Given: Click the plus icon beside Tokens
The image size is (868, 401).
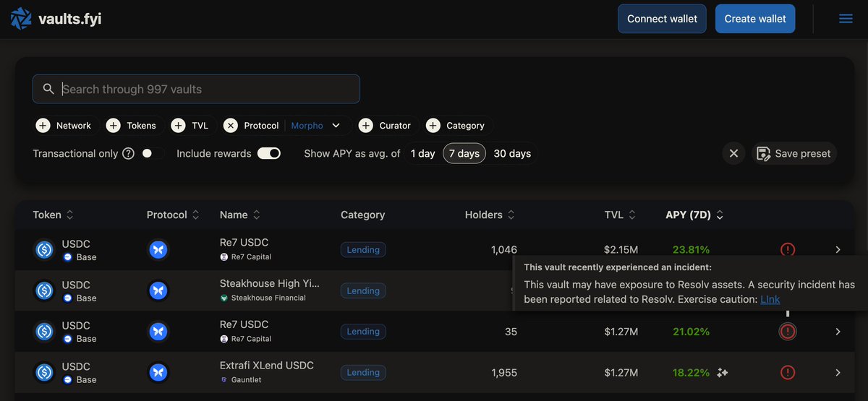Looking at the screenshot, I should point(114,126).
